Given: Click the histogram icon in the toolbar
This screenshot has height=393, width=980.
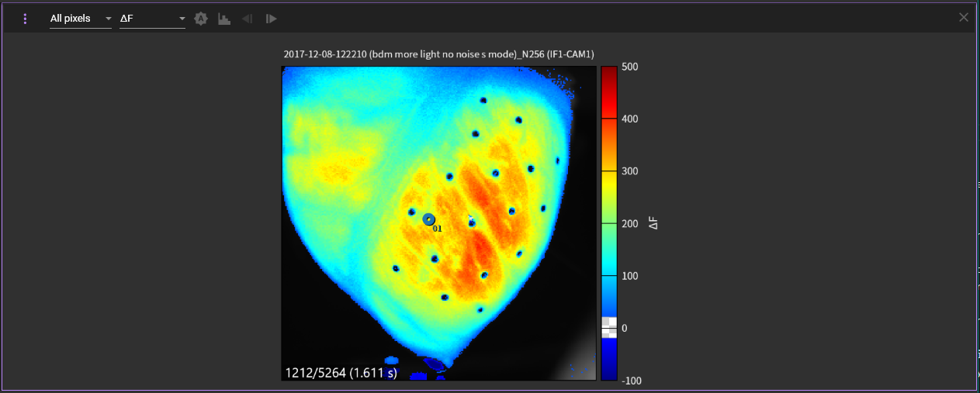Looking at the screenshot, I should (224, 19).
